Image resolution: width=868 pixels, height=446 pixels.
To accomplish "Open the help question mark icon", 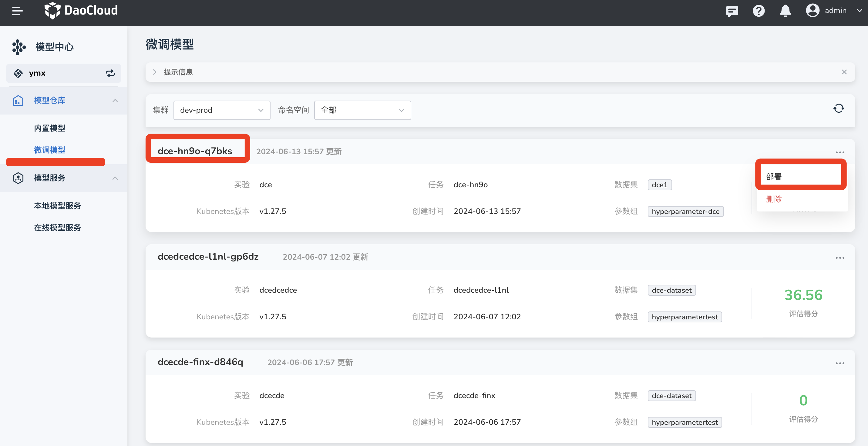I will [x=759, y=11].
